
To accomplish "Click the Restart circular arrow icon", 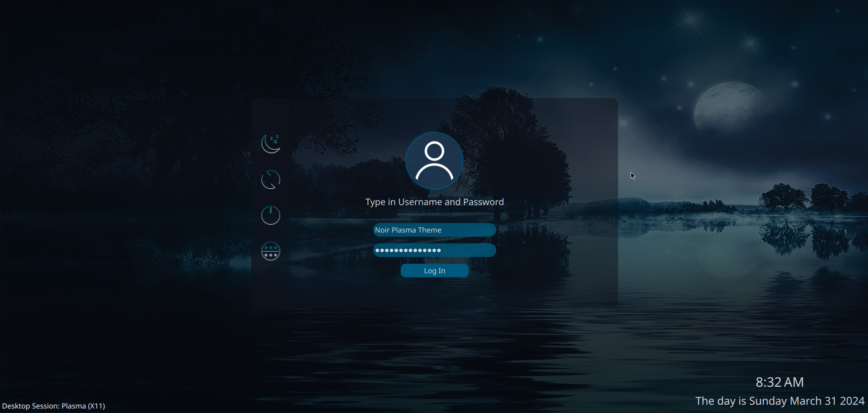I will point(271,180).
